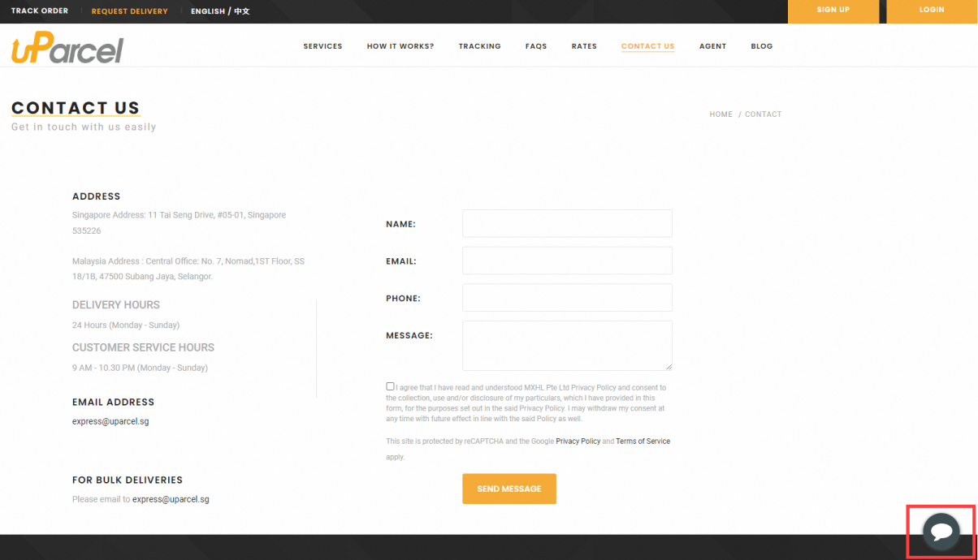Click the Contact Us page heading
Screen dimensions: 978x560
click(x=76, y=108)
